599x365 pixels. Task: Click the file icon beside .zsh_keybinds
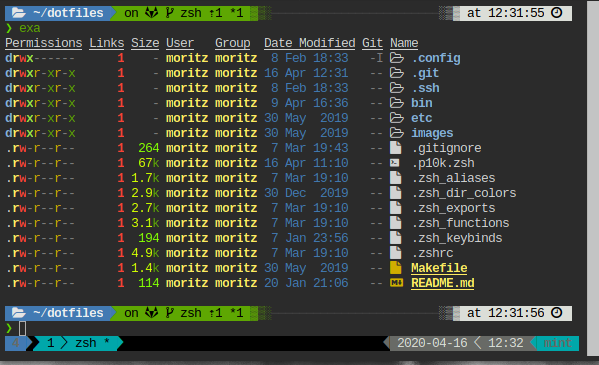tap(396, 238)
